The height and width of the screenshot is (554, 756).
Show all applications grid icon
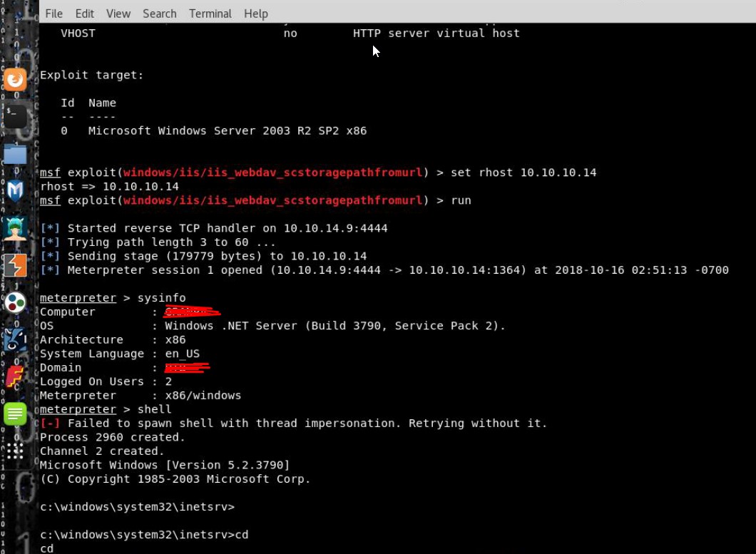coord(15,451)
